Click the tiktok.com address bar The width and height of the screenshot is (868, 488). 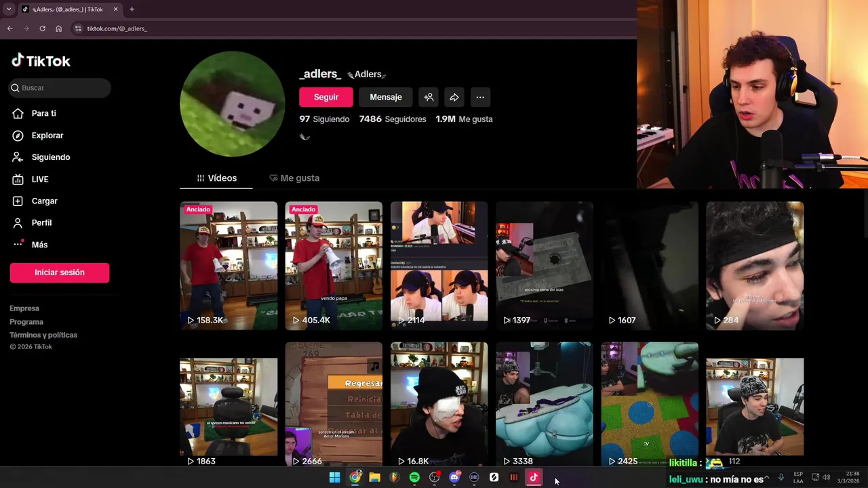(x=353, y=28)
